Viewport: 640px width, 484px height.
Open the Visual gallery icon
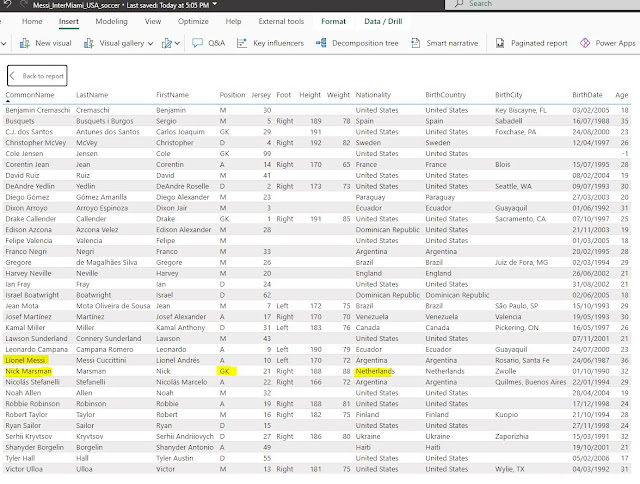tap(89, 43)
